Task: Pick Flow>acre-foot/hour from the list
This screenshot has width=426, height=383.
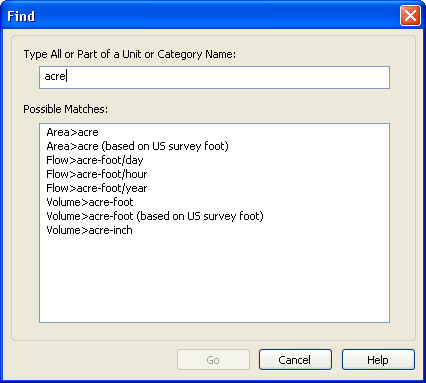Action: 97,174
